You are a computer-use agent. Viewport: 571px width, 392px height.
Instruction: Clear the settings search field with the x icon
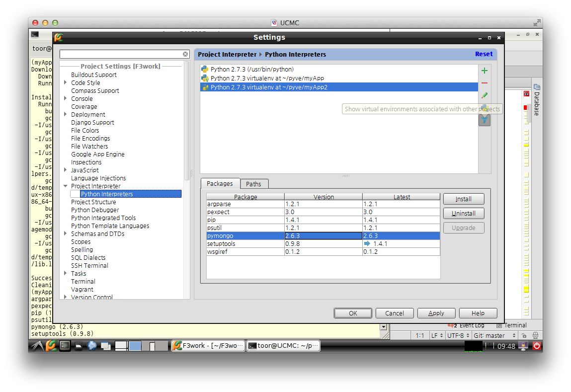pos(185,54)
